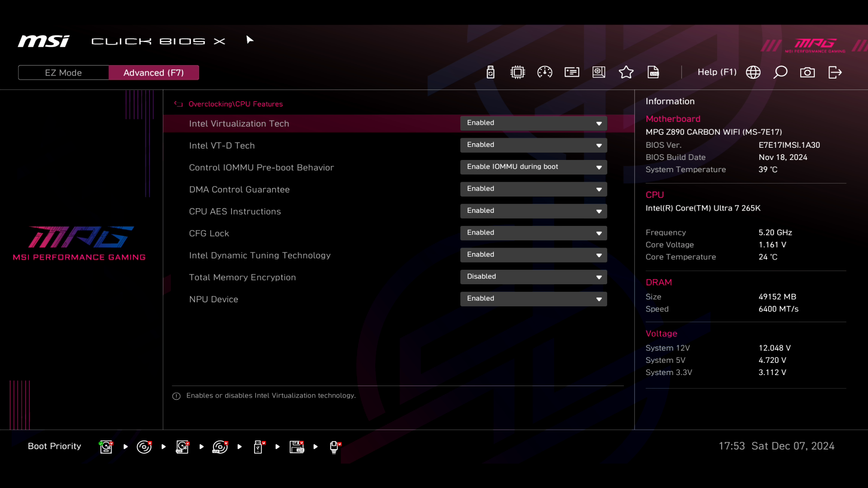Image resolution: width=868 pixels, height=488 pixels.
Task: Click the exit arrow icon
Action: coord(835,72)
